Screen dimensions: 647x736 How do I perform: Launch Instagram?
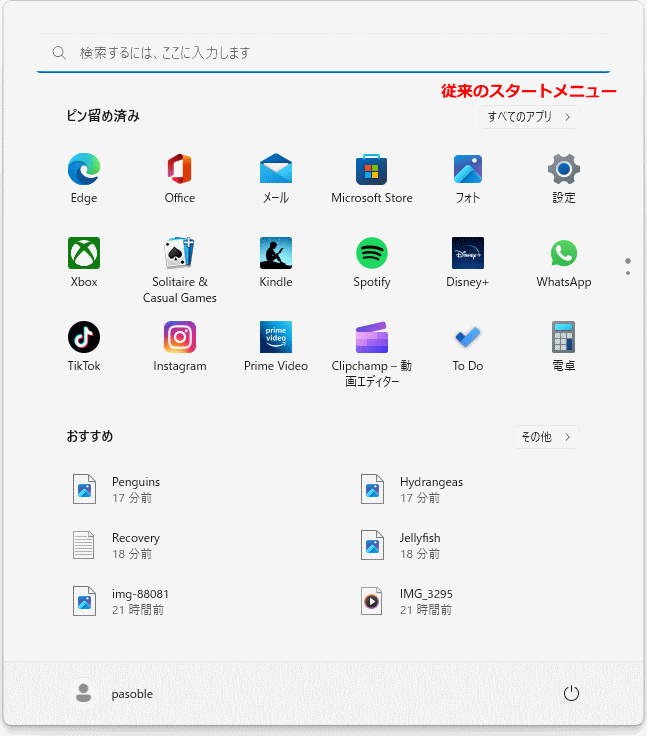[180, 346]
